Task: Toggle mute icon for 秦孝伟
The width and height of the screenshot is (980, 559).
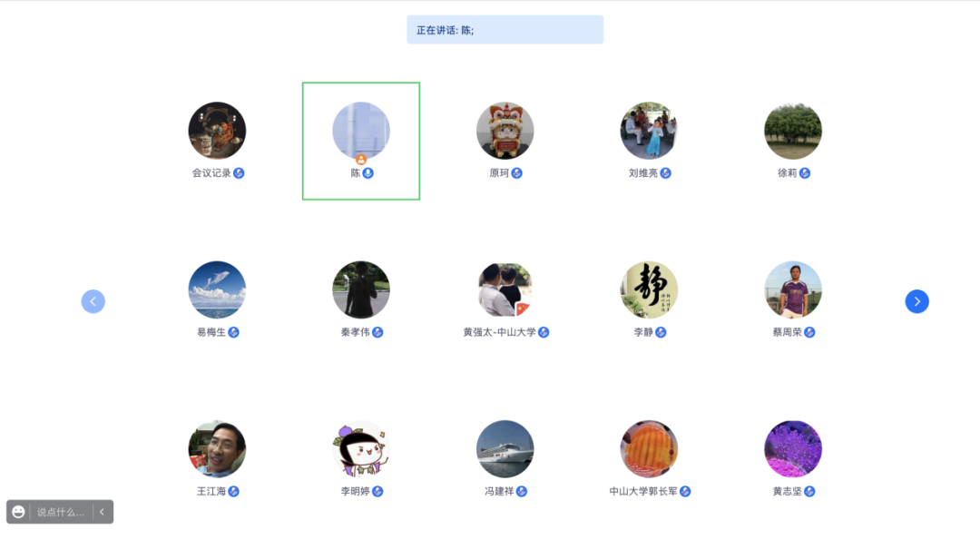Action: point(377,332)
